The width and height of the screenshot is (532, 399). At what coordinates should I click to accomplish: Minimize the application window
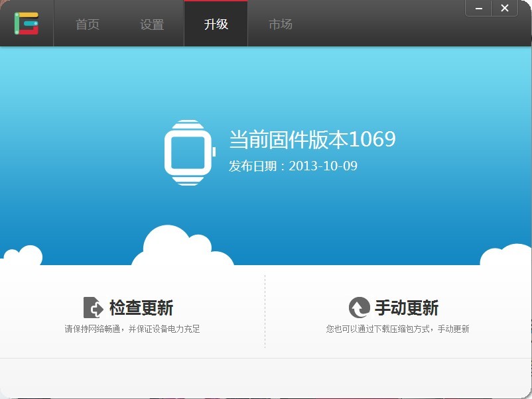click(478, 9)
